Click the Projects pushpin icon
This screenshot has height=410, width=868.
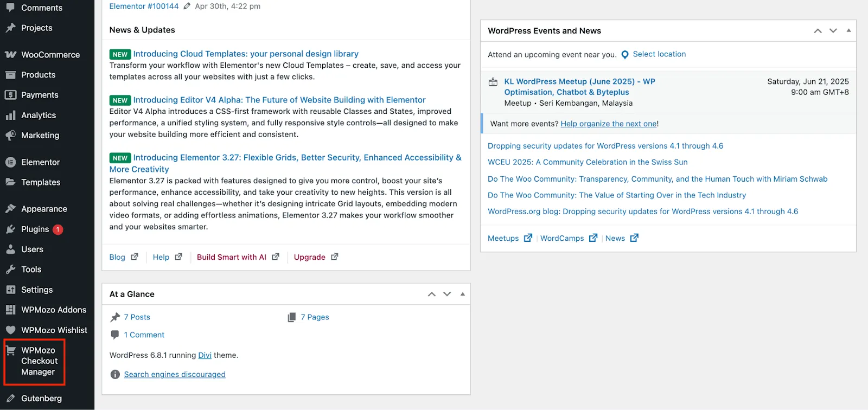click(x=10, y=28)
